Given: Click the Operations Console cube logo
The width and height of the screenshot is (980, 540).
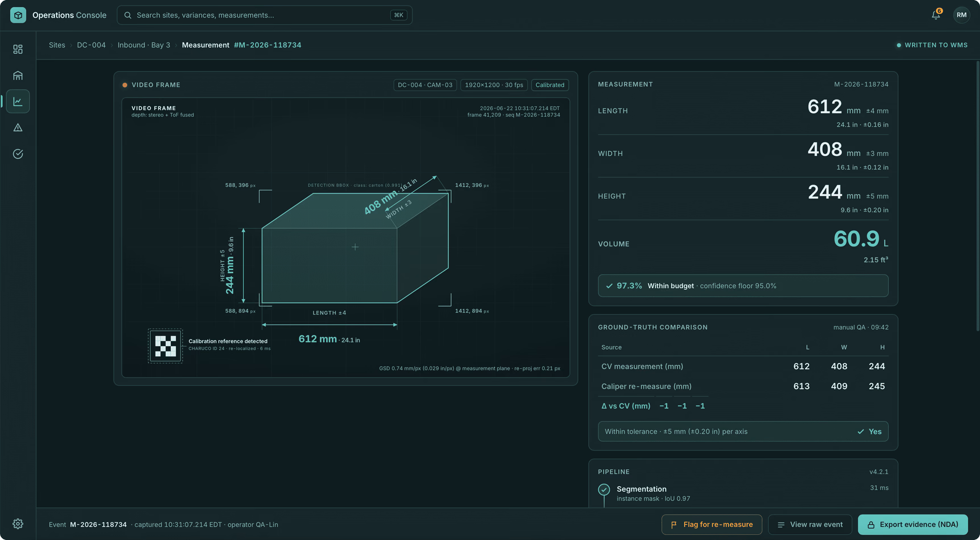Looking at the screenshot, I should pyautogui.click(x=18, y=15).
